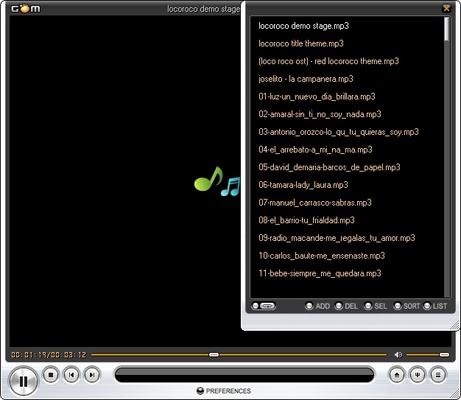This screenshot has height=400, width=461.
Task: Select '(loco roco ost) - red locoroco theme.mp3'
Action: click(329, 61)
